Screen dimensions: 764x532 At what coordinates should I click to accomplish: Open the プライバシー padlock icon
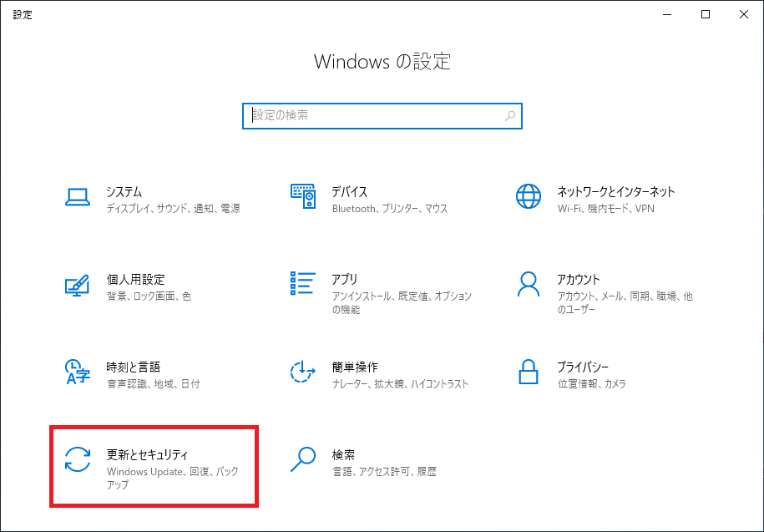(x=529, y=372)
